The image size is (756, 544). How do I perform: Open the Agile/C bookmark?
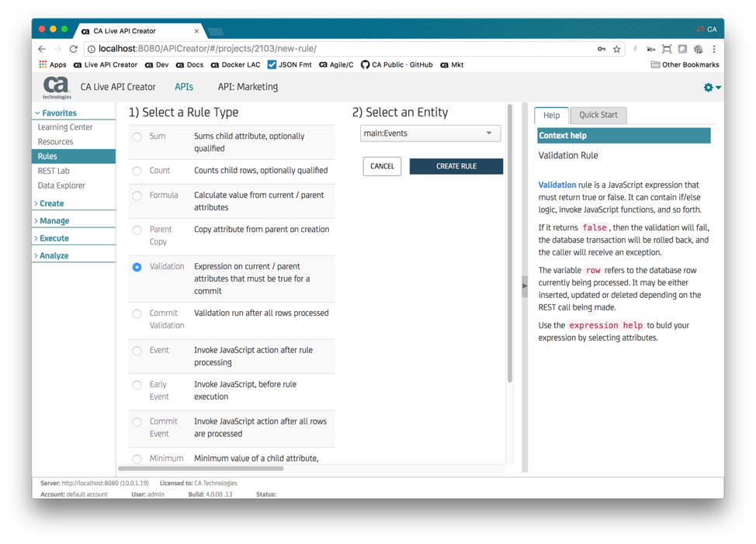336,64
